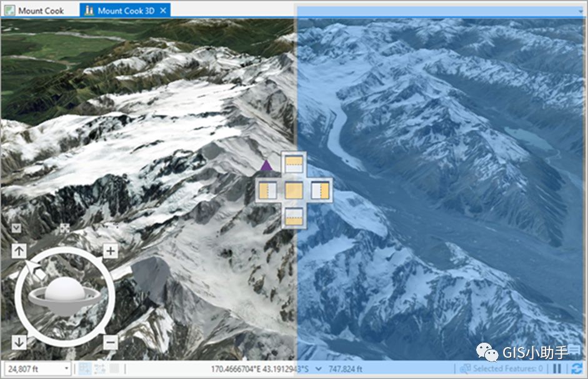The height and width of the screenshot is (379, 588).
Task: Click the refresh view button
Action: 576,368
